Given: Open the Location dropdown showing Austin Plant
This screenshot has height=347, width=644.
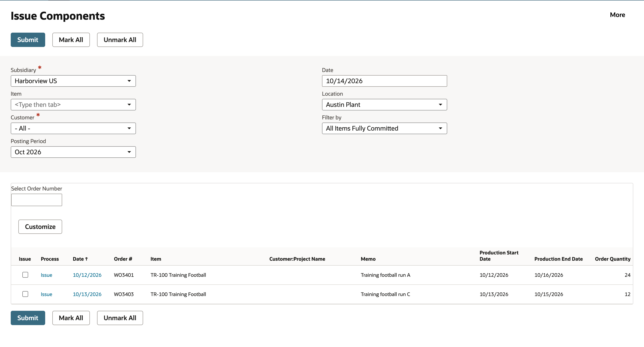Looking at the screenshot, I should pyautogui.click(x=385, y=105).
